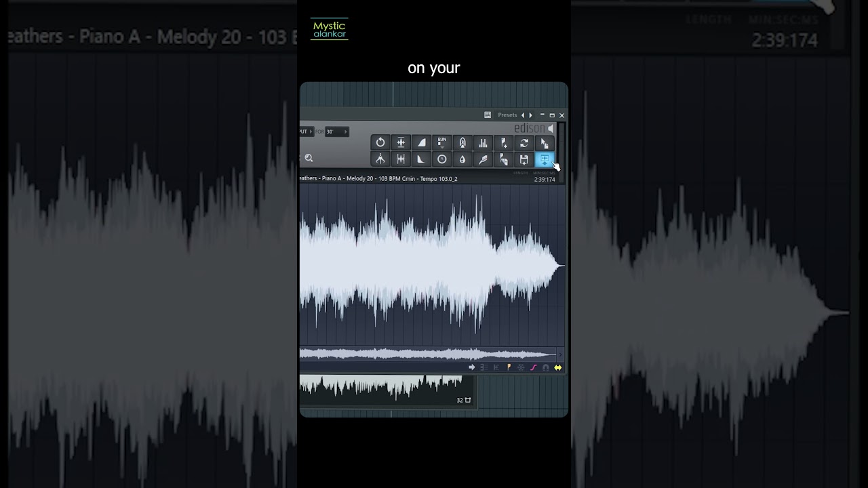Toggle the snowflake freeze icon
The image size is (868, 488).
pyautogui.click(x=521, y=367)
